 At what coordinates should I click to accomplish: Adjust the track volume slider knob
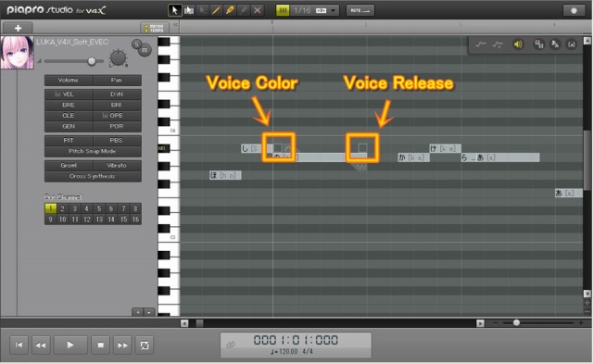92,61
